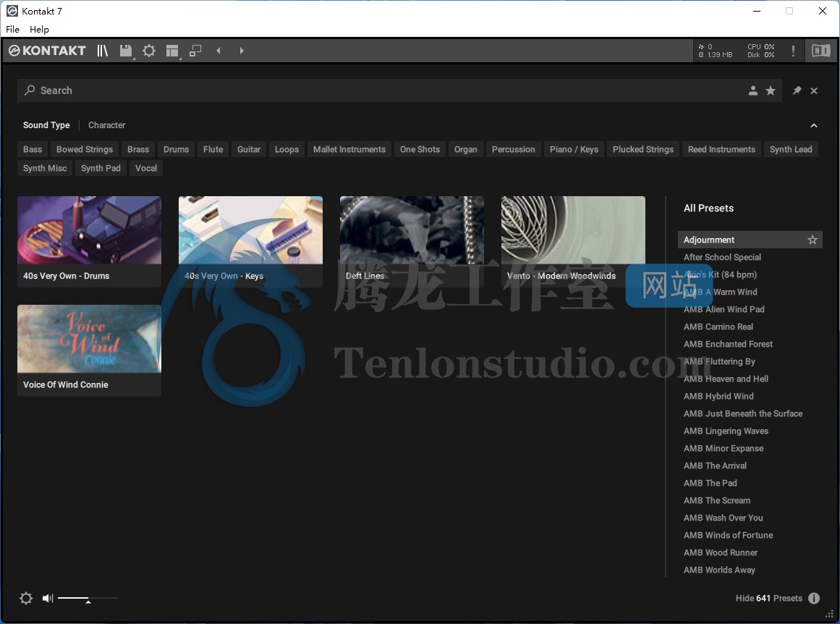840x624 pixels.
Task: Choose Mallet Instruments tag
Action: pyautogui.click(x=349, y=150)
